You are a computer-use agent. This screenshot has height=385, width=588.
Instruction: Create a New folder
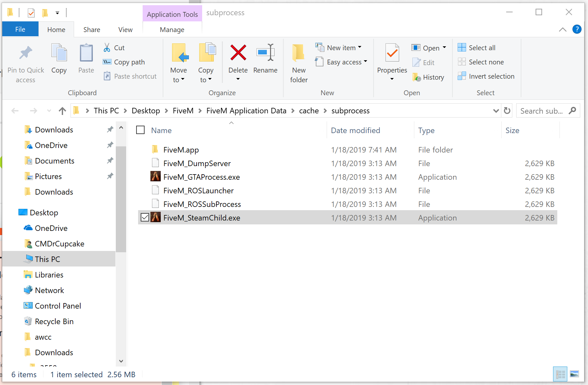coord(299,63)
